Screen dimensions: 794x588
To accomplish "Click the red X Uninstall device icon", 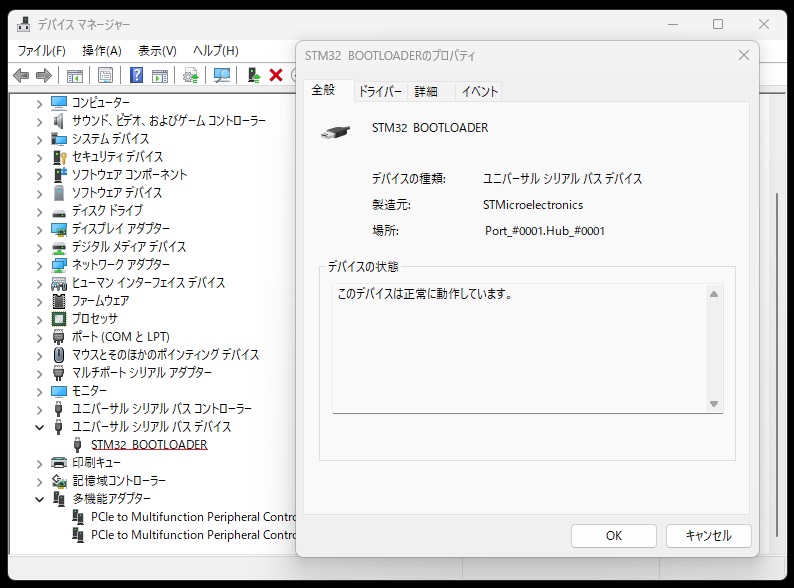I will [276, 76].
